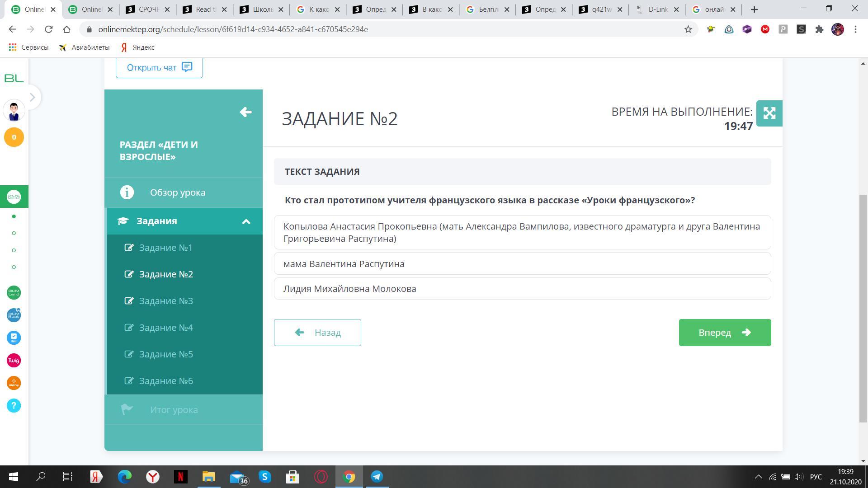
Task: Expand the left rail sidebar arrow
Action: point(32,97)
